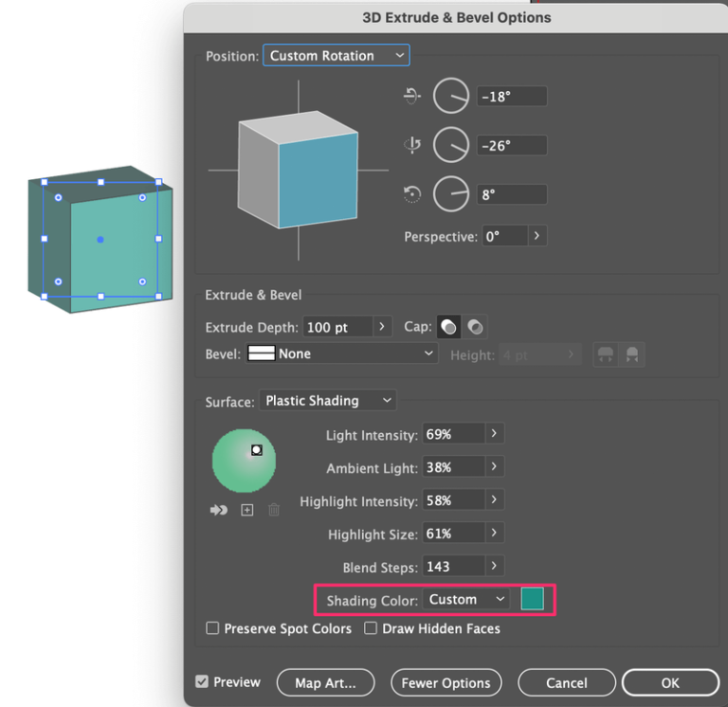Image resolution: width=728 pixels, height=707 pixels.
Task: Enable Preserve Spot Colors checkbox
Action: [212, 628]
